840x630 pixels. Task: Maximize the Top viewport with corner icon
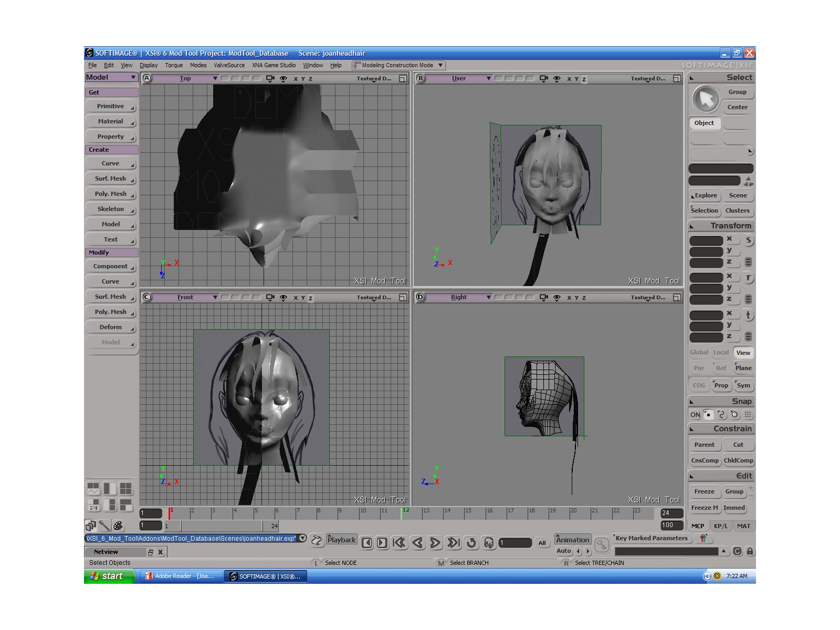403,78
